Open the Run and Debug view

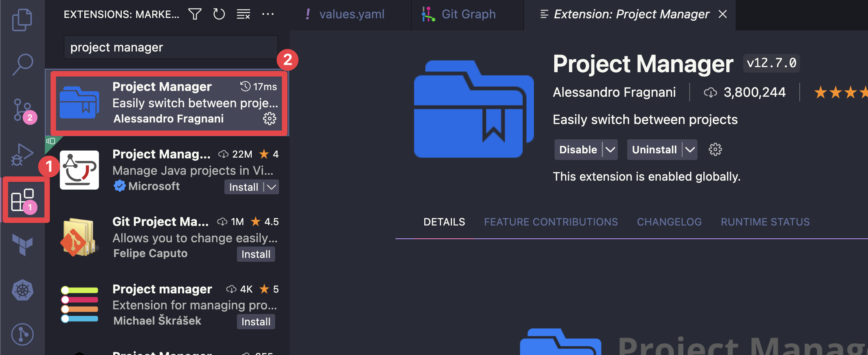click(x=22, y=155)
